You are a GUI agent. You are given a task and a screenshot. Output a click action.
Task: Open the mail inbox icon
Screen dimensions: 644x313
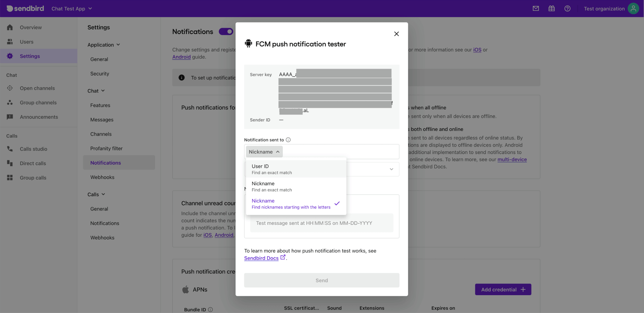pyautogui.click(x=536, y=8)
